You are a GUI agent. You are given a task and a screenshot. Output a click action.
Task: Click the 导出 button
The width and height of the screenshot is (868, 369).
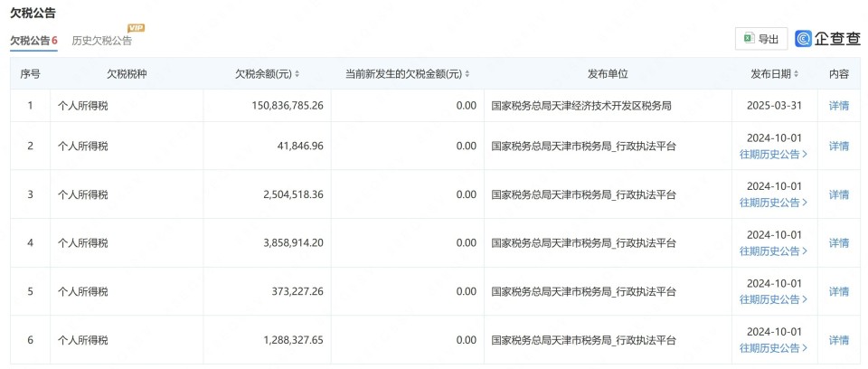pos(761,39)
